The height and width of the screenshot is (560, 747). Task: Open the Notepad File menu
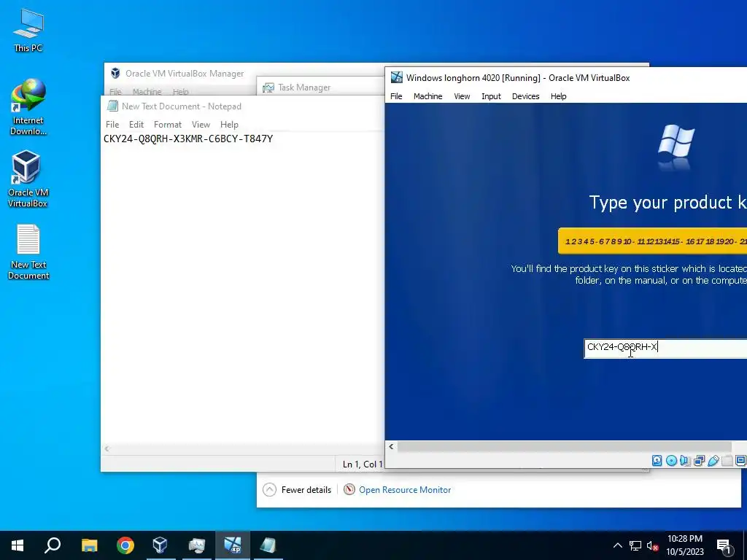tap(112, 124)
